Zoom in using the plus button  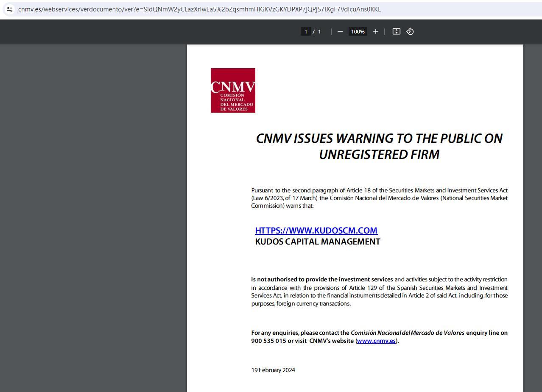(375, 31)
